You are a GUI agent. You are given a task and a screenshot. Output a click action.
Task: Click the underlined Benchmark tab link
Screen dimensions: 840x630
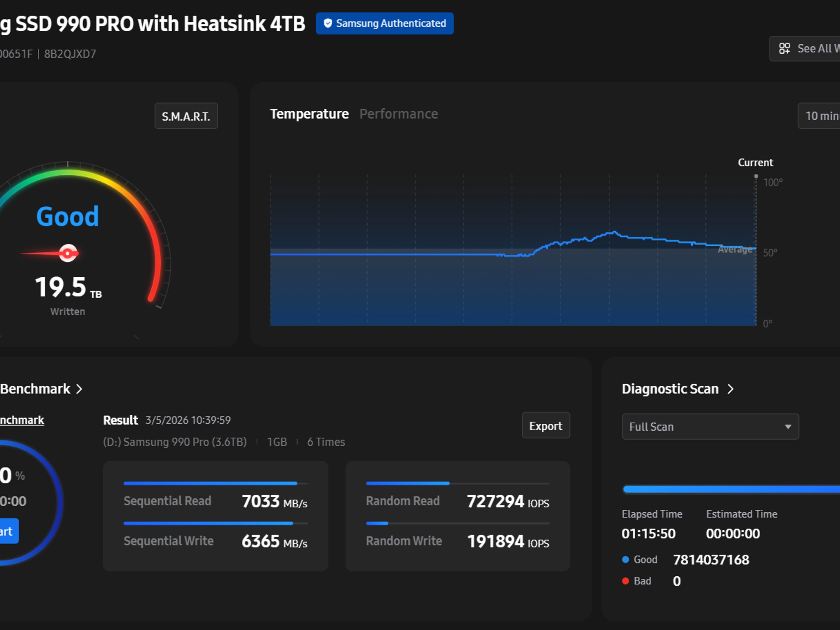click(22, 420)
